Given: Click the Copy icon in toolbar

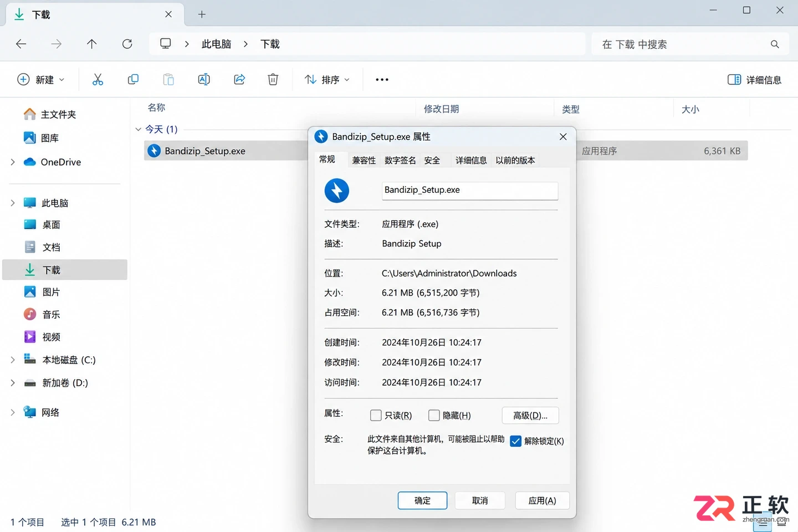Looking at the screenshot, I should (x=133, y=80).
